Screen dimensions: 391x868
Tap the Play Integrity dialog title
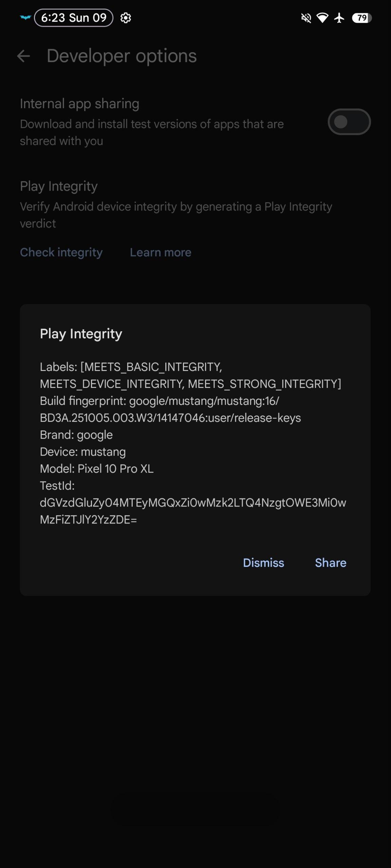pos(81,334)
